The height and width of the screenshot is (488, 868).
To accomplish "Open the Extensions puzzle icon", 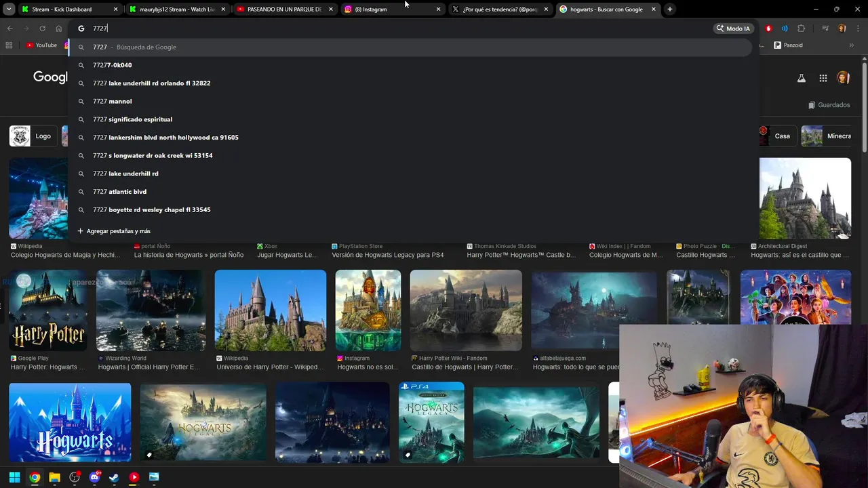I will pyautogui.click(x=802, y=28).
